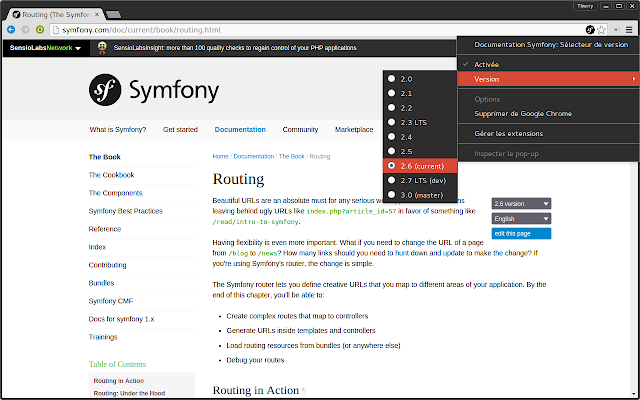
Task: Click the address bar URL field
Action: tap(318, 30)
